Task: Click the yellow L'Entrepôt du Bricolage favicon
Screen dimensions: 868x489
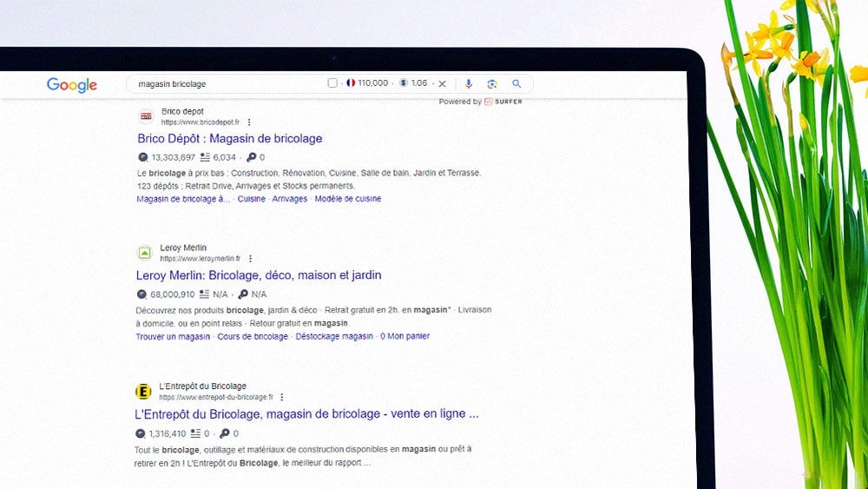Action: 143,392
